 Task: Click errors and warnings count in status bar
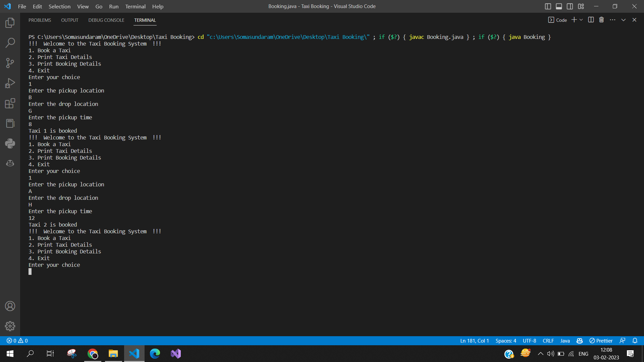point(17,341)
